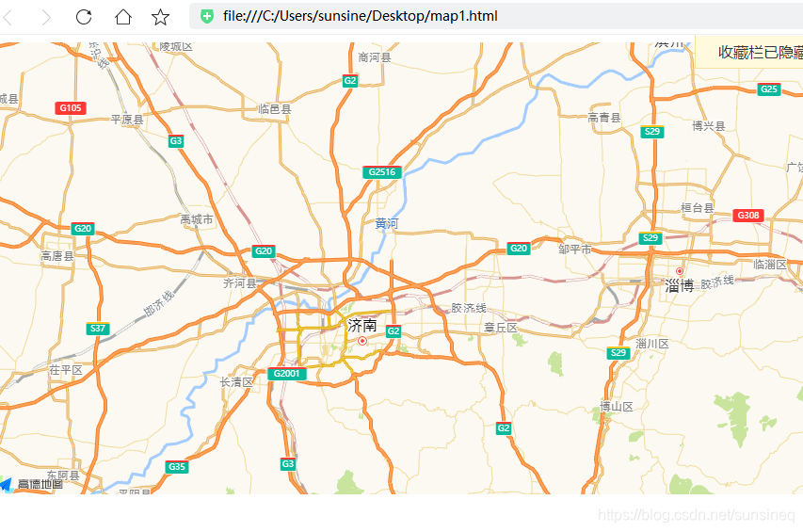Click the G2001 highway shield
Screen dimensions: 803x532
pyautogui.click(x=287, y=373)
